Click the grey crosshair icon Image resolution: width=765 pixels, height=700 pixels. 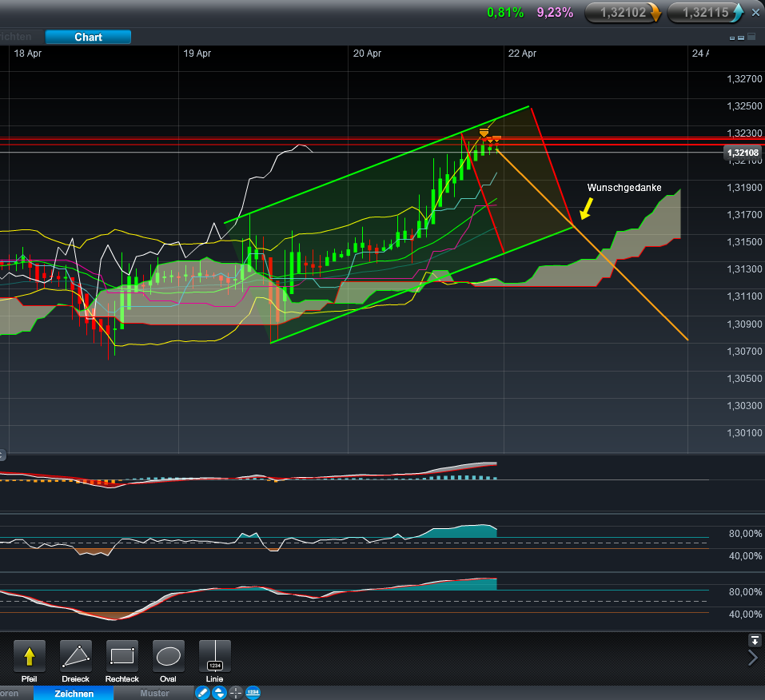pos(236,693)
